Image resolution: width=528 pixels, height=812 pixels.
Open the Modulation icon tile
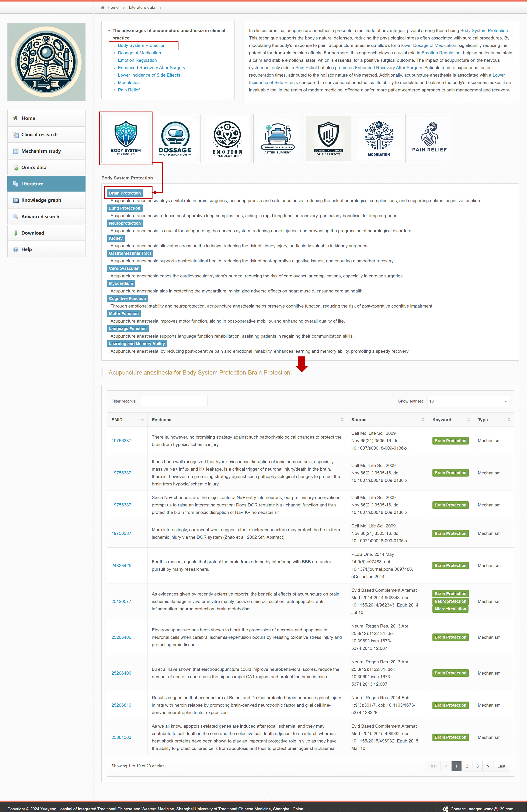pos(379,138)
